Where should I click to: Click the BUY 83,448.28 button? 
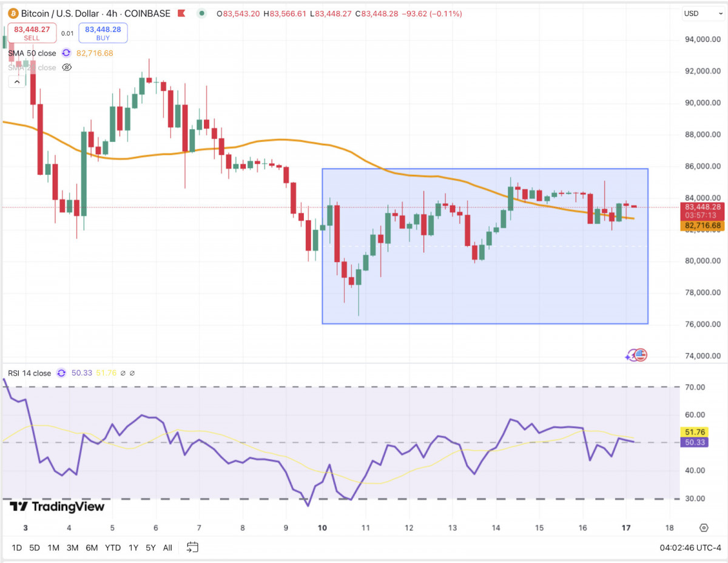(103, 33)
